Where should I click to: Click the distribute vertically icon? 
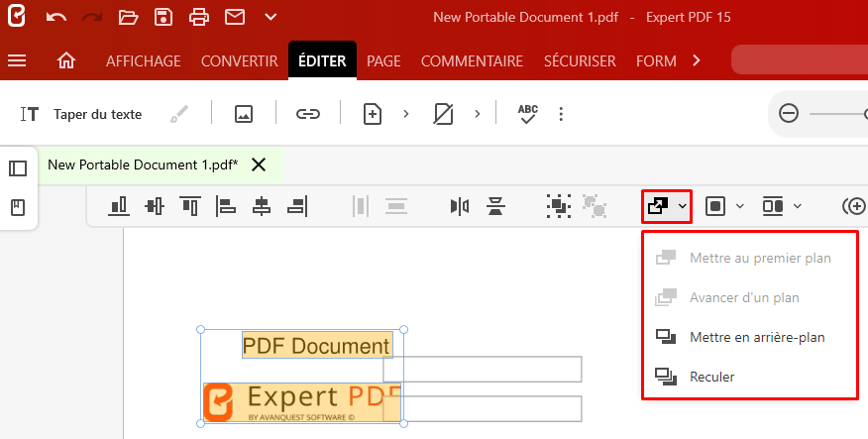tap(395, 206)
